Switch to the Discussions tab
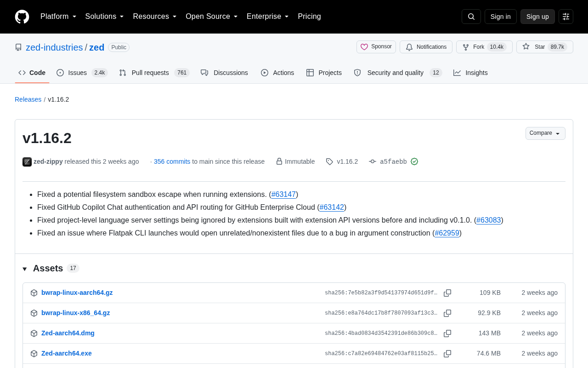Viewport: 588px width, 368px height. pos(224,73)
